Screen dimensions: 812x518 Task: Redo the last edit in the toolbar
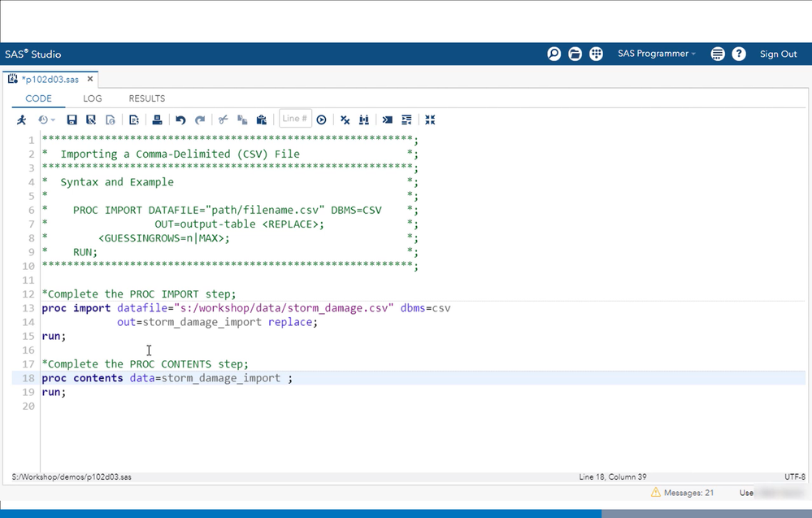[200, 120]
